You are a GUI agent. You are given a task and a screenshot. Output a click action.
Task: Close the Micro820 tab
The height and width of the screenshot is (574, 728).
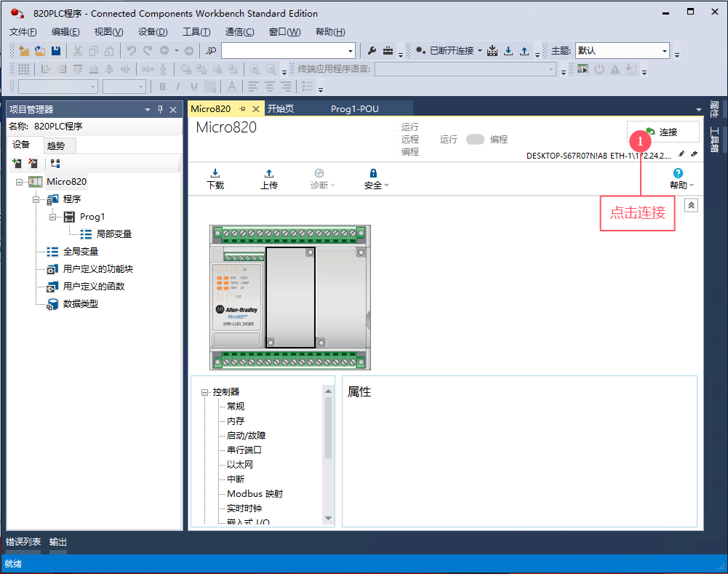(x=256, y=109)
